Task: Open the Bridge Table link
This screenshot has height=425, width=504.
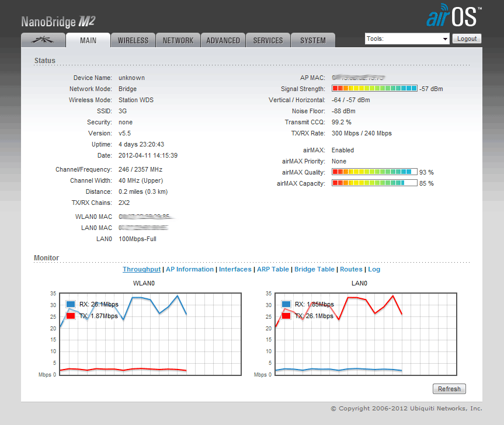Action: pos(314,269)
